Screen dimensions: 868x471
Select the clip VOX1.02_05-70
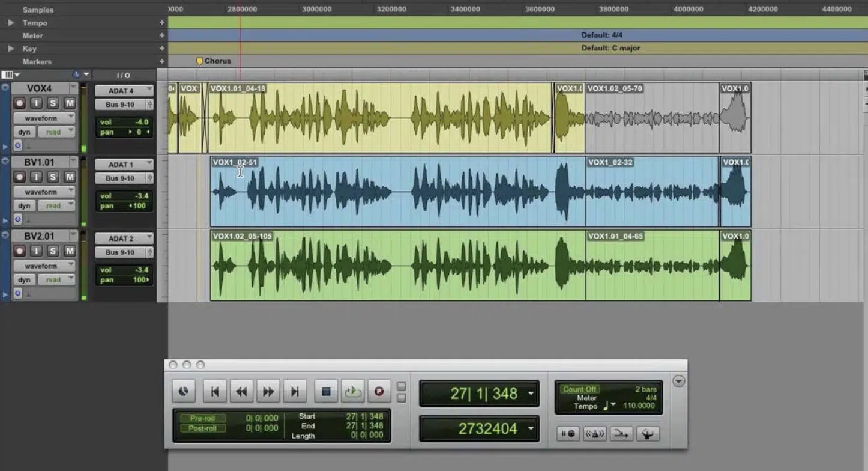coord(652,118)
